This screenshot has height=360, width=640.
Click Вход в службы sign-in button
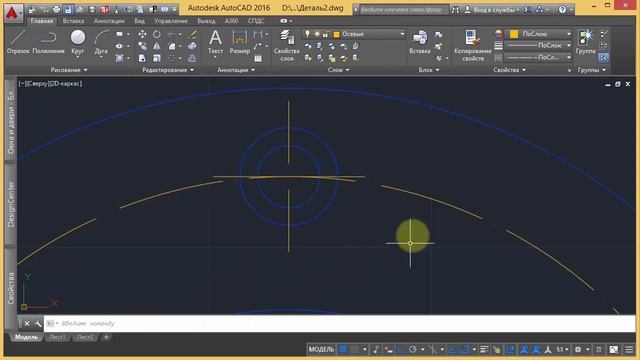pos(492,9)
